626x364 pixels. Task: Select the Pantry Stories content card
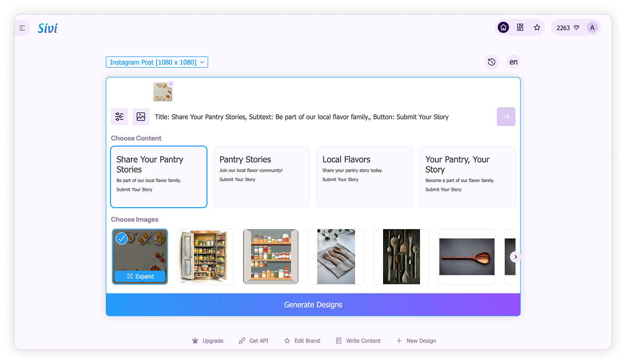[x=262, y=177]
